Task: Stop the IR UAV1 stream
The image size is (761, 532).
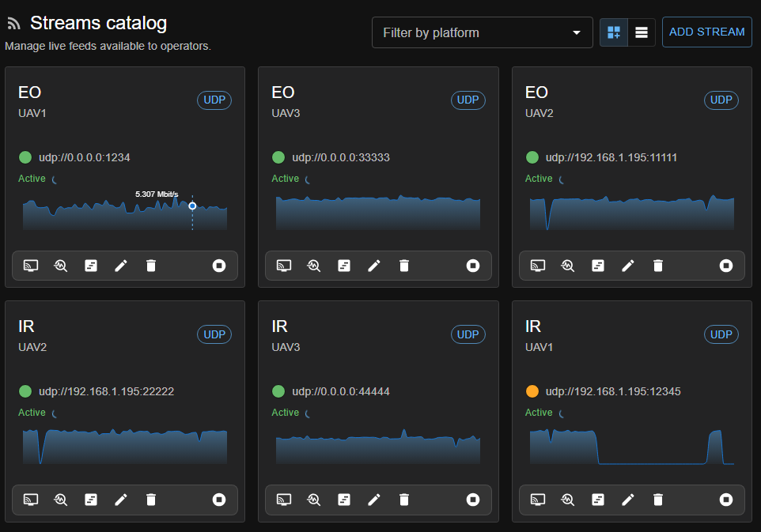Action: pyautogui.click(x=726, y=500)
